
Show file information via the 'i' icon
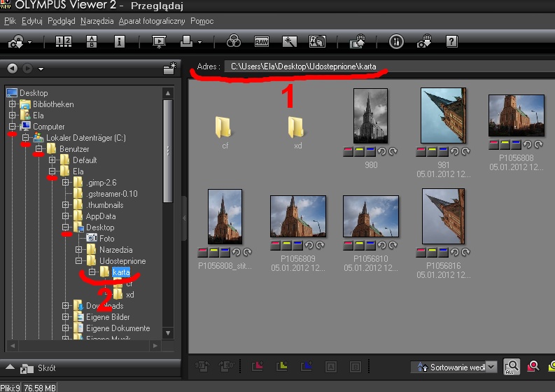(x=120, y=42)
